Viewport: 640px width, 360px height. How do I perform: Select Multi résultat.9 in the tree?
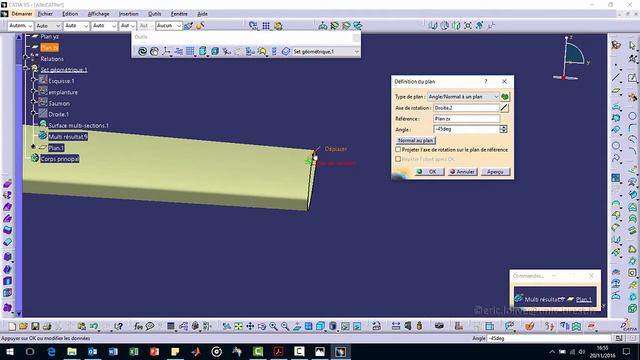tap(68, 137)
